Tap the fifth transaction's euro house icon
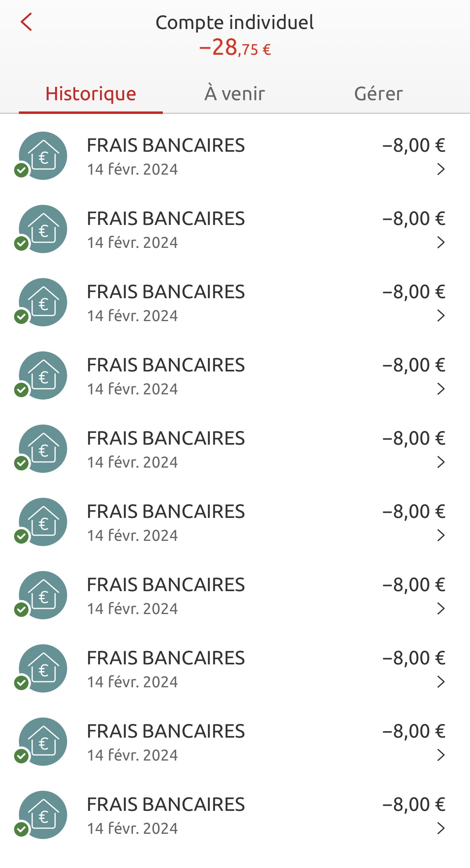Image resolution: width=470 pixels, height=868 pixels. pyautogui.click(x=43, y=449)
